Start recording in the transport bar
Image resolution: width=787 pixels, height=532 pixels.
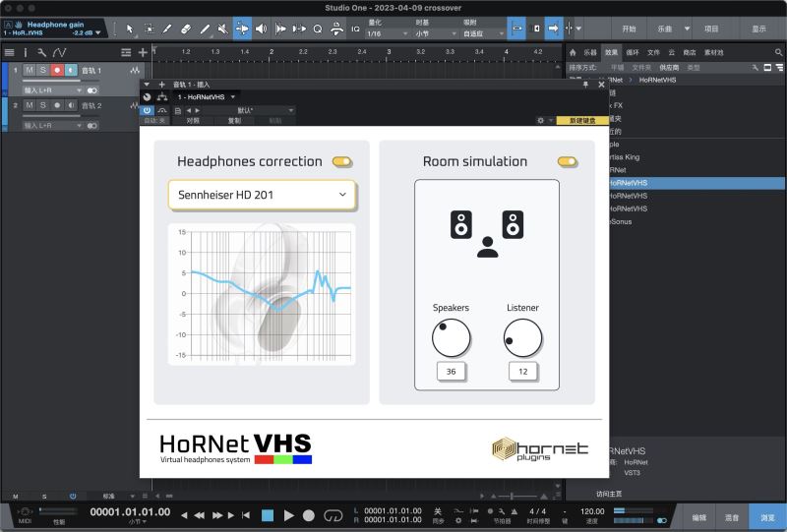click(309, 515)
